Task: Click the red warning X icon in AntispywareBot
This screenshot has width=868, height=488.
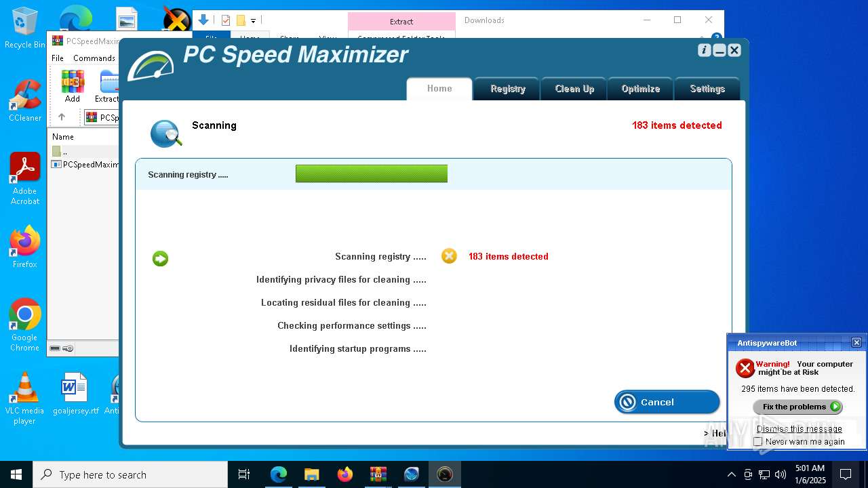Action: coord(745,368)
